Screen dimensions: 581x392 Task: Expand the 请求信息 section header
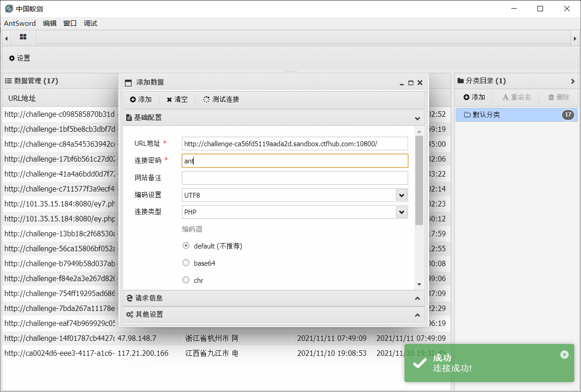[273, 298]
